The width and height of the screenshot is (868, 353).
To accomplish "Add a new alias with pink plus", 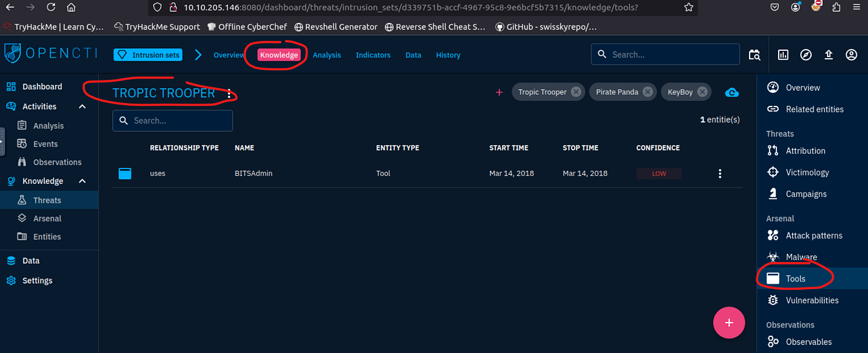I will 499,92.
